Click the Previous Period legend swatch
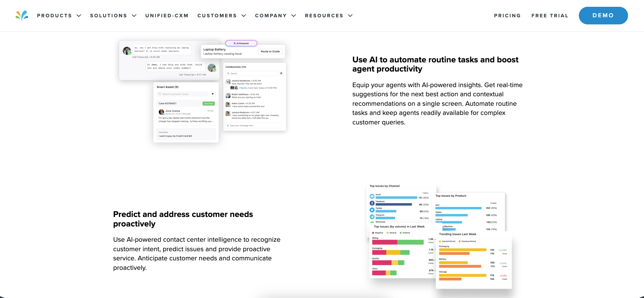Image resolution: width=644 pixels, height=298 pixels. tap(460, 241)
